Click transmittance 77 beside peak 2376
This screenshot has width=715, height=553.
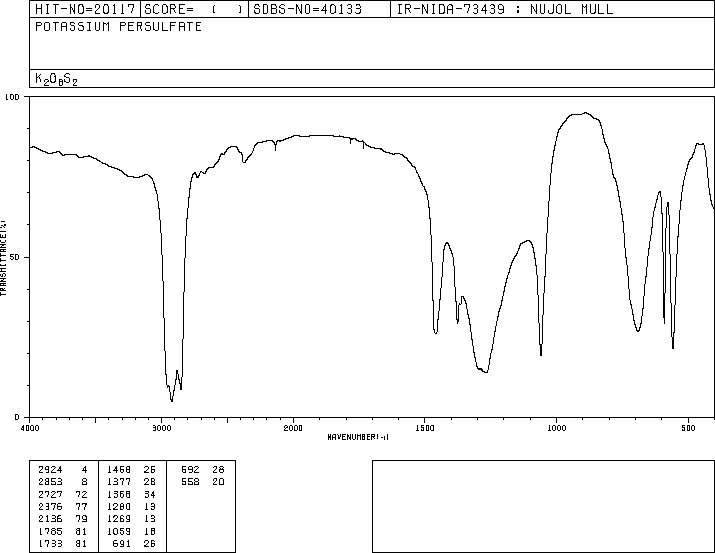click(x=81, y=506)
